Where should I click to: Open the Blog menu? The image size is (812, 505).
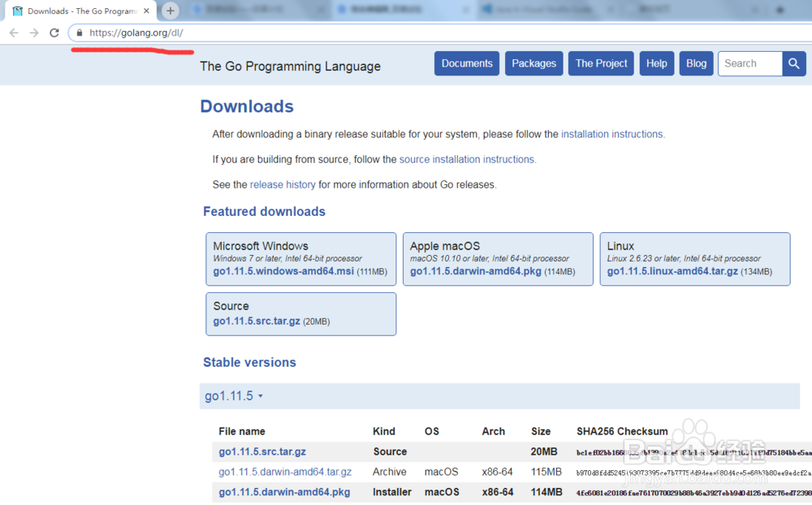tap(696, 63)
